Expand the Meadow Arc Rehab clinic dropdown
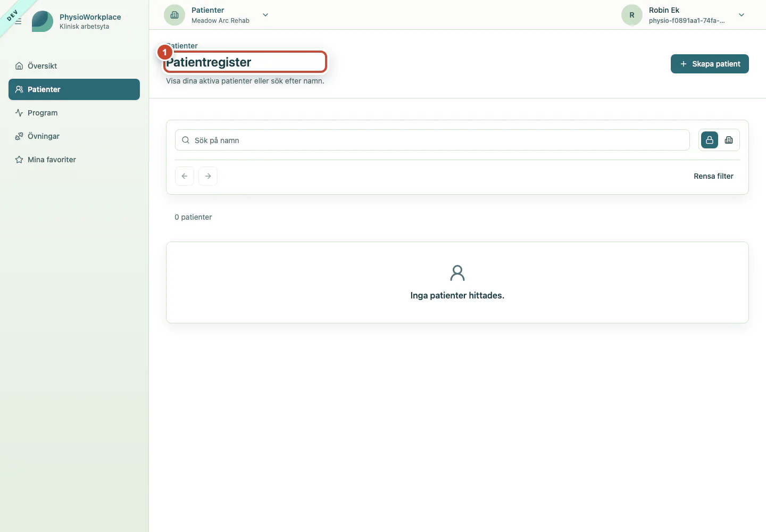766x532 pixels. click(265, 15)
